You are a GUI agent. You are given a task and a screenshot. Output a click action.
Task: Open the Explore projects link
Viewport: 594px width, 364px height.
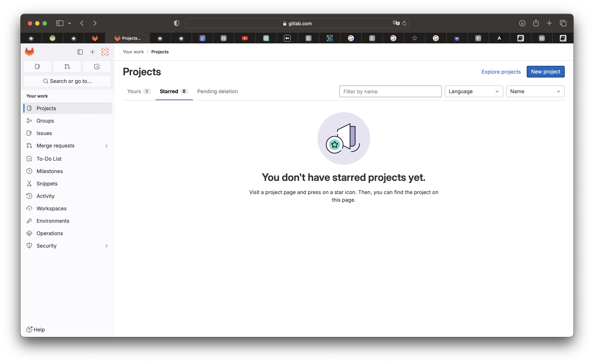click(501, 72)
